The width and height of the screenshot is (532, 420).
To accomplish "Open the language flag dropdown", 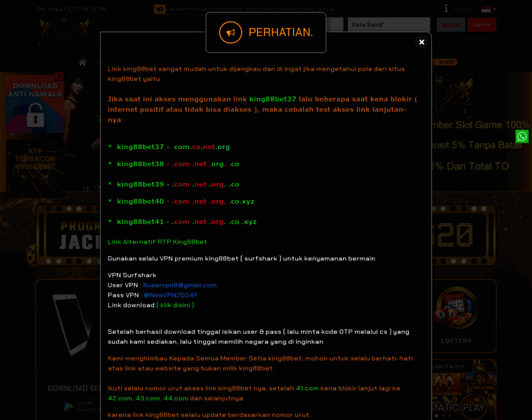I will (489, 9).
